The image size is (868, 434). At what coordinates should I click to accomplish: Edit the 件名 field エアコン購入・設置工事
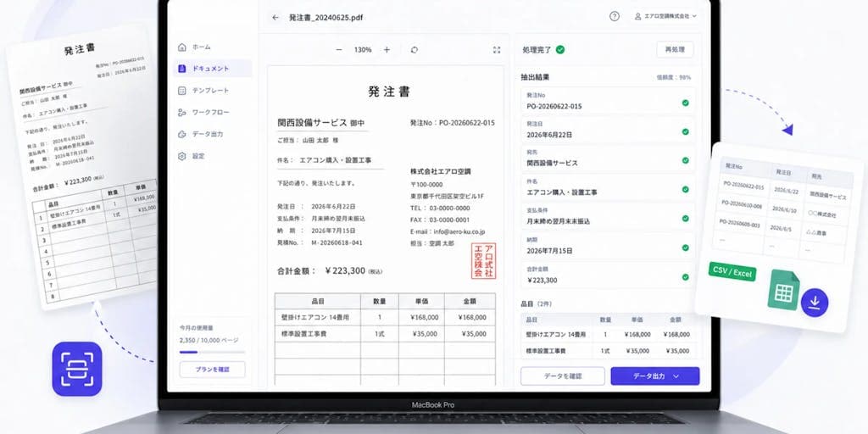[x=608, y=187]
